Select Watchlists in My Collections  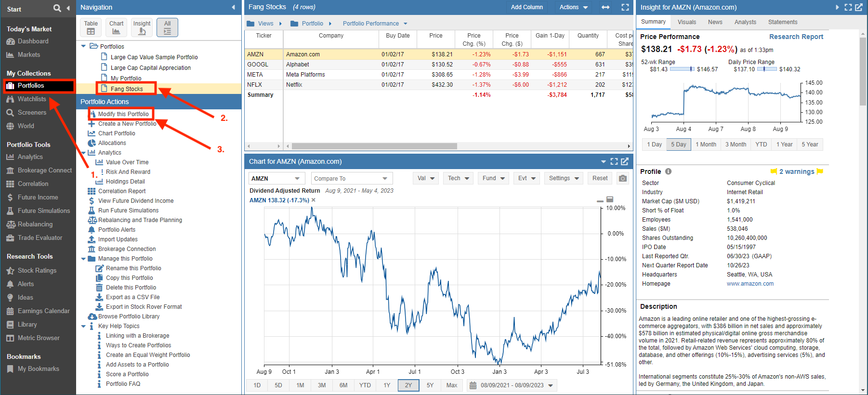pyautogui.click(x=32, y=99)
